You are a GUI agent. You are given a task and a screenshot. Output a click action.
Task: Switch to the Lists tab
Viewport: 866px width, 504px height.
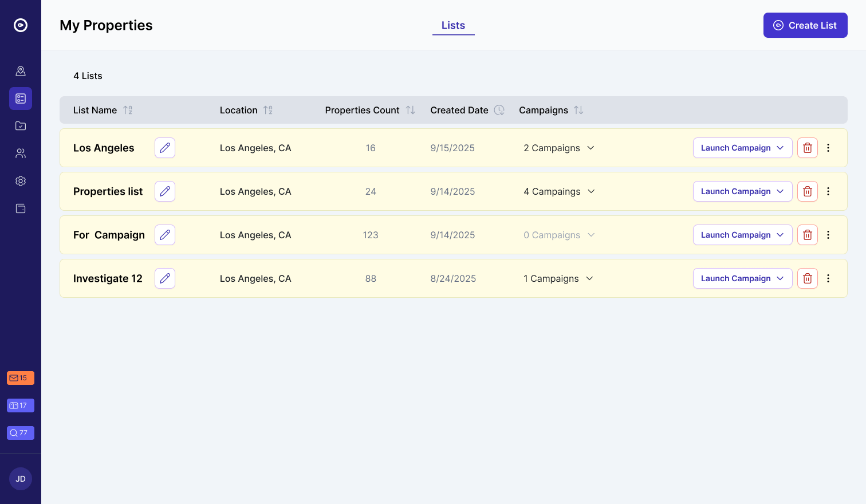[453, 25]
